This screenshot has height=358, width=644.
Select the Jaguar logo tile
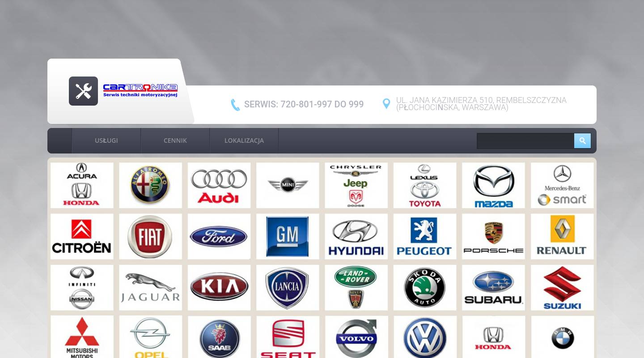point(150,288)
